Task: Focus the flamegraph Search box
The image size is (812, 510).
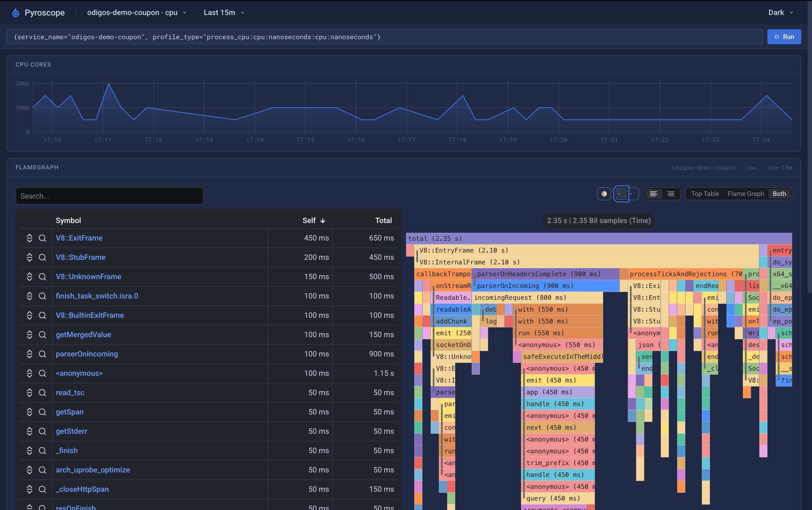Action: pos(109,196)
